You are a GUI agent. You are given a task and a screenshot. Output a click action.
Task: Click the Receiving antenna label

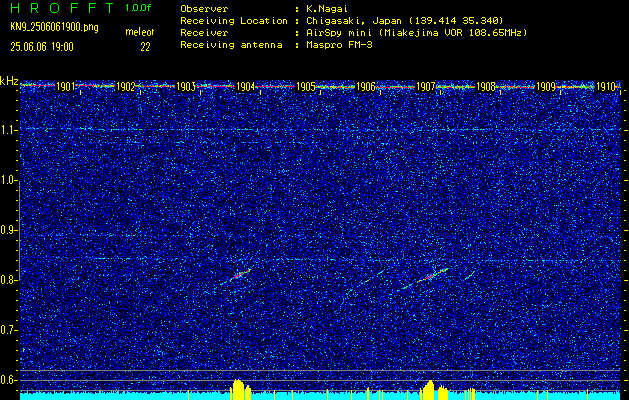point(231,45)
